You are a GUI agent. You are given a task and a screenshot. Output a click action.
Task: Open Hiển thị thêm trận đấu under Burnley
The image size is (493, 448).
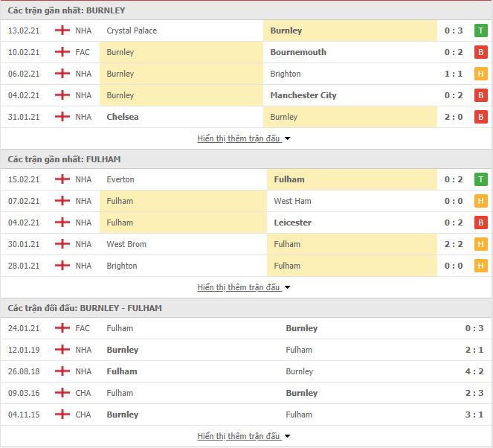coord(239,138)
